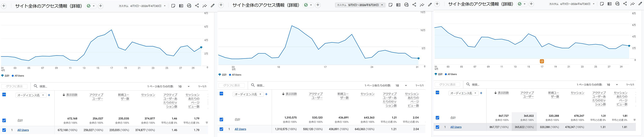
Task: Toggle the header select-all checkbox in June table
Action: point(437,93)
